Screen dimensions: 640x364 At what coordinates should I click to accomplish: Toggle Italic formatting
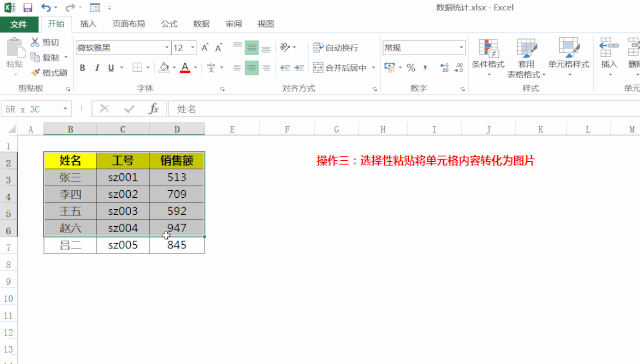pos(97,68)
